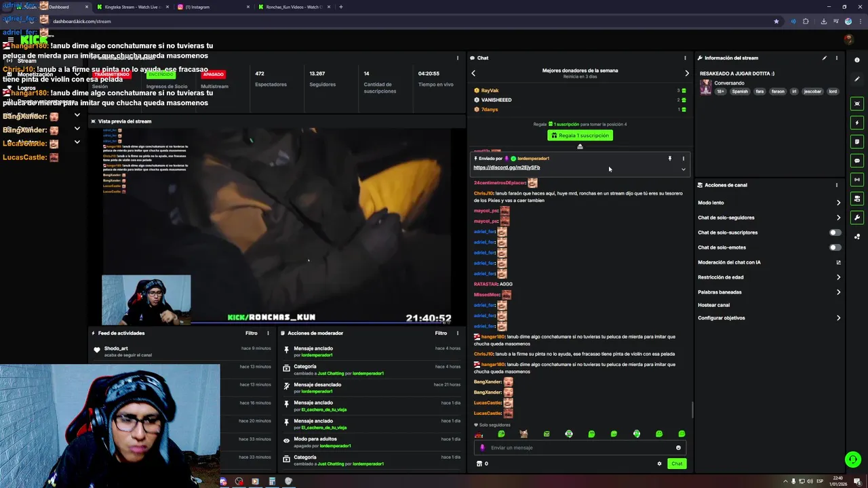Viewport: 868px width, 488px height.
Task: Select VANISHEEED in top donors list
Action: click(x=496, y=100)
